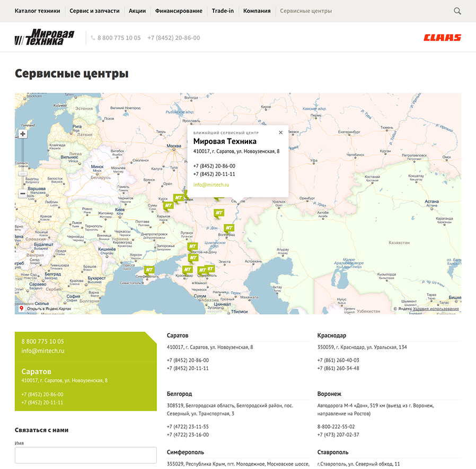
Task: Click the MT map marker at Симферополь
Action: tap(149, 270)
